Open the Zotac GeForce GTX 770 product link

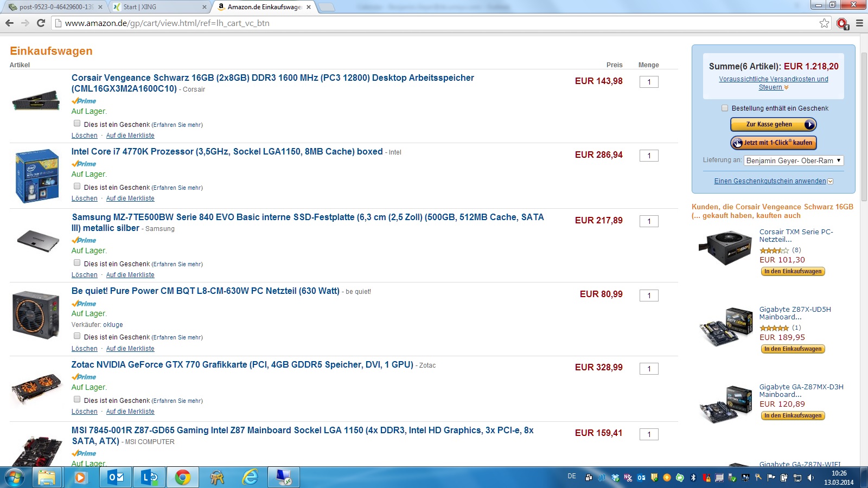click(242, 364)
